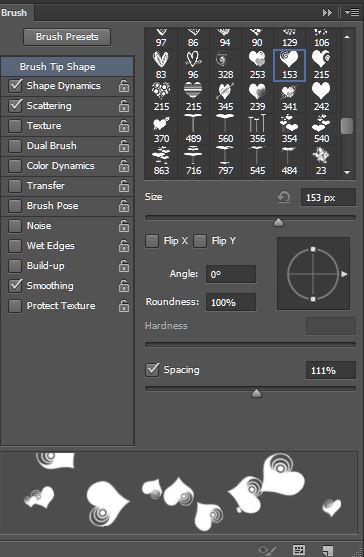Disable the Smoothing checkbox

coord(15,286)
